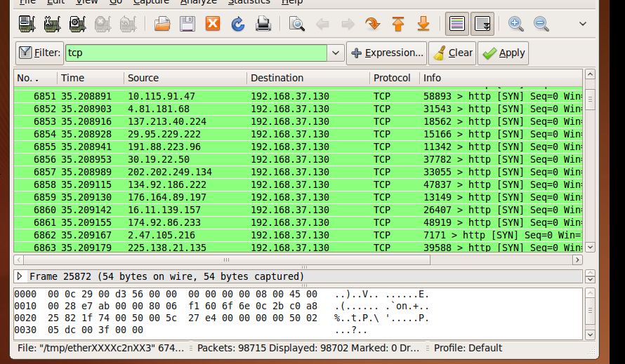Sort by the Time column header
The width and height of the screenshot is (625, 364).
coord(91,78)
